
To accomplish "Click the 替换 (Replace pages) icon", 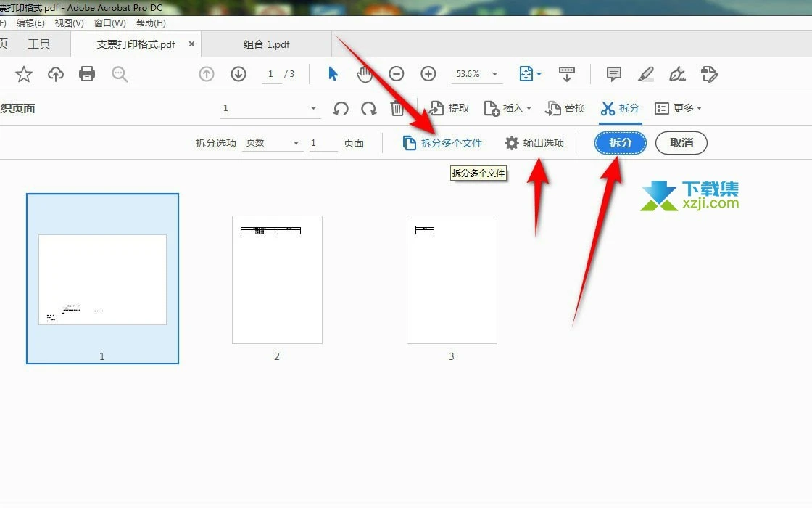I will 565,107.
